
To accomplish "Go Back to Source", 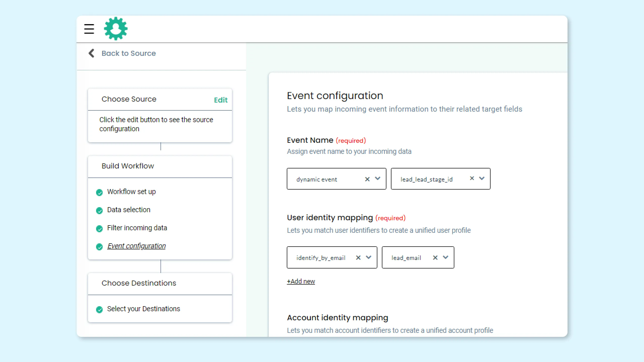I will 129,53.
